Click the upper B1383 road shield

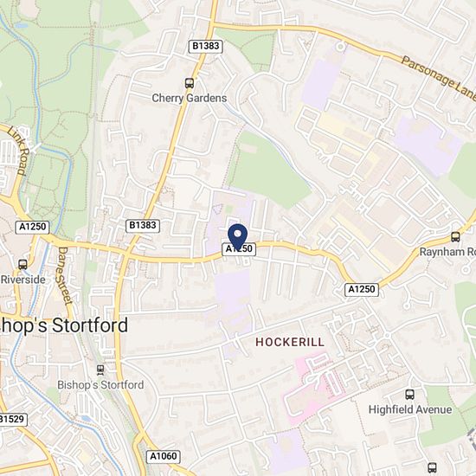[205, 46]
